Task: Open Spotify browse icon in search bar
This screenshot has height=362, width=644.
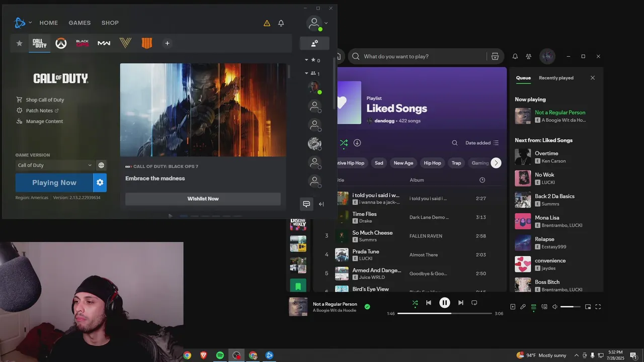Action: (x=495, y=56)
